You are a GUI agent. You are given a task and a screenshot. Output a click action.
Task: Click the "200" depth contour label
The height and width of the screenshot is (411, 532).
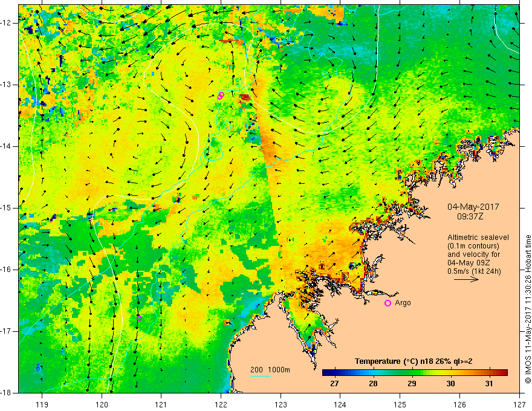coord(256,370)
